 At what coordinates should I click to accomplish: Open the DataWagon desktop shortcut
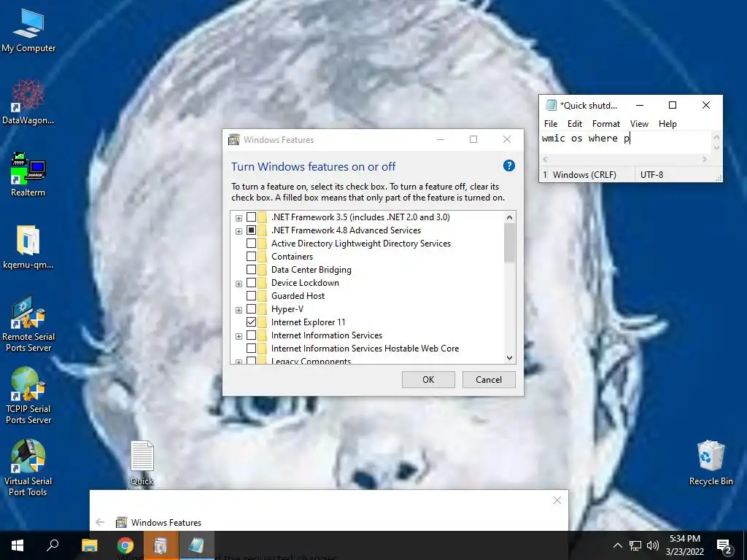(28, 102)
